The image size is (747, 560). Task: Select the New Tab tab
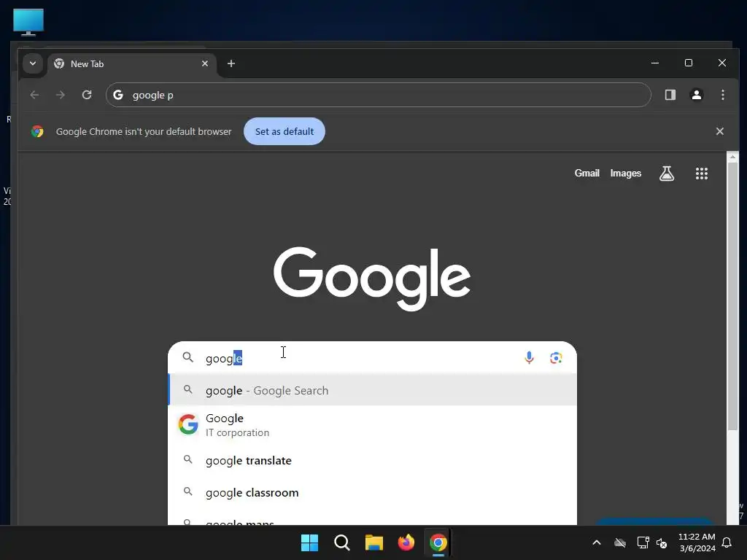tap(132, 64)
